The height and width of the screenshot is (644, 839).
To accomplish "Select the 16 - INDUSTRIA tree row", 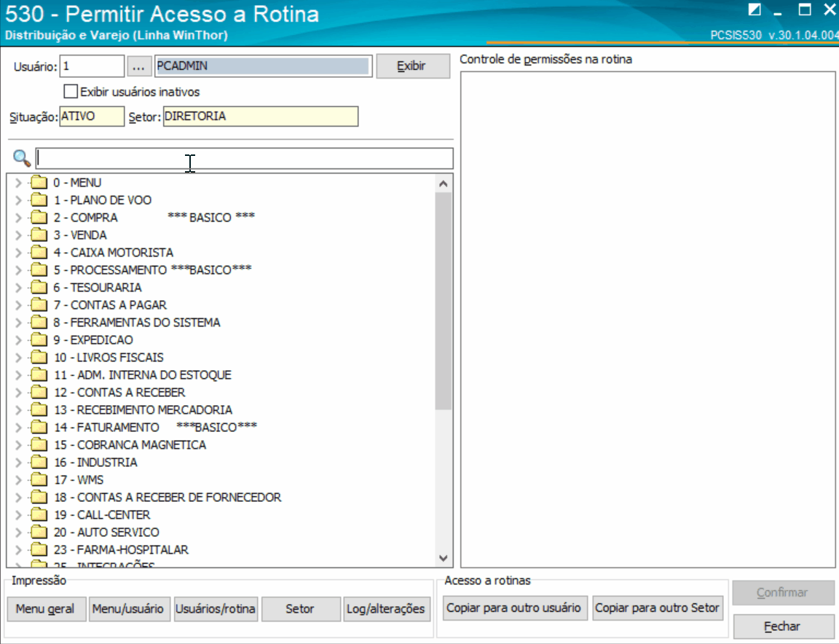I will (x=95, y=462).
